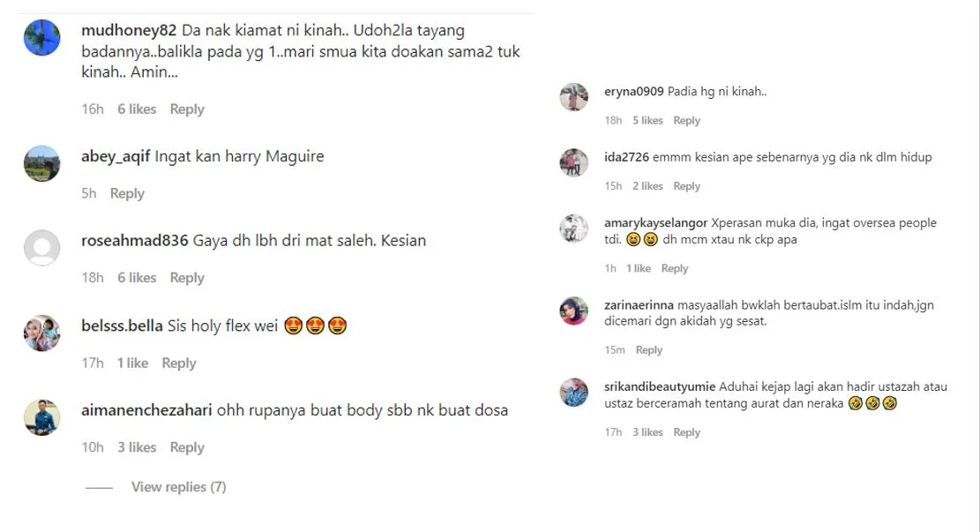The height and width of the screenshot is (532, 980).
Task: Open zarinaerinna's avatar image
Action: (573, 311)
